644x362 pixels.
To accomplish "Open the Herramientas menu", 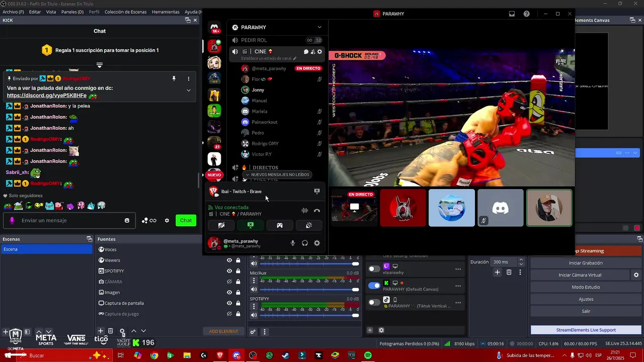I will [166, 12].
